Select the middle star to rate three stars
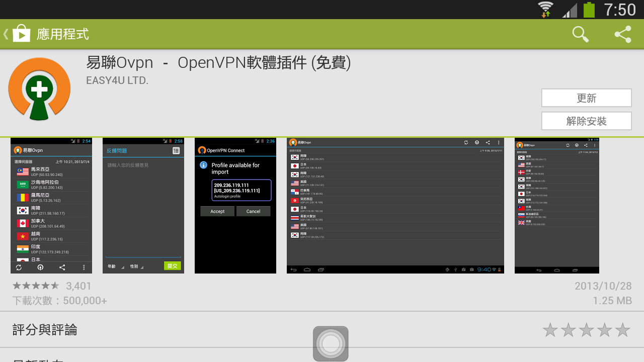 pyautogui.click(x=586, y=330)
